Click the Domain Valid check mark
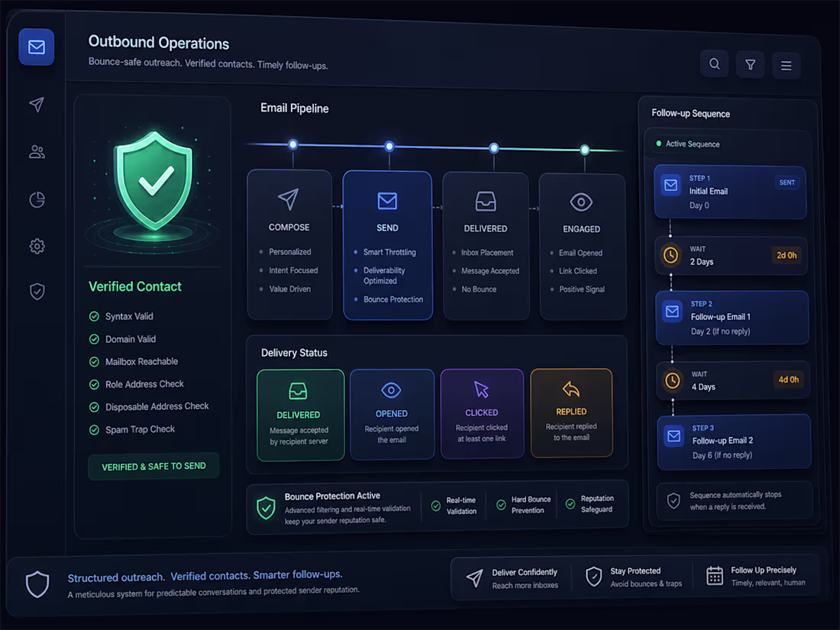This screenshot has height=630, width=840. (94, 339)
